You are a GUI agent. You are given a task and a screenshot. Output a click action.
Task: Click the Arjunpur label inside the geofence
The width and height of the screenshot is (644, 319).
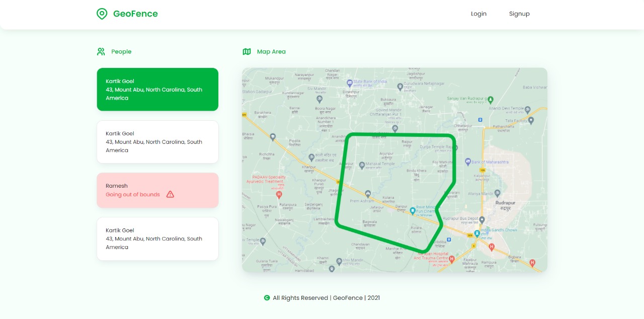pos(386,153)
